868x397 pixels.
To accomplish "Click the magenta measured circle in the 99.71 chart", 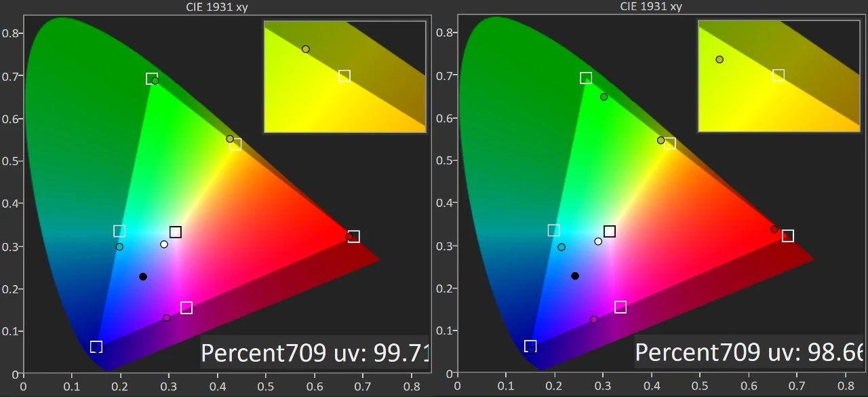I will (x=166, y=318).
